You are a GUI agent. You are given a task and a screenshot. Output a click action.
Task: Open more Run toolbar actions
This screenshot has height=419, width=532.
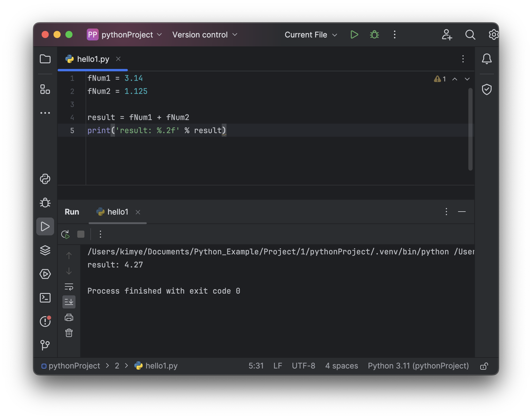pos(100,234)
